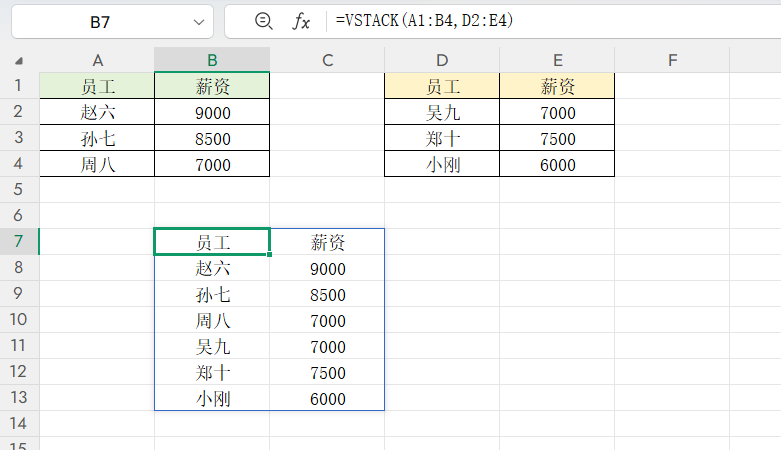Click the fx insert function icon
This screenshot has height=450, width=781.
coord(301,21)
